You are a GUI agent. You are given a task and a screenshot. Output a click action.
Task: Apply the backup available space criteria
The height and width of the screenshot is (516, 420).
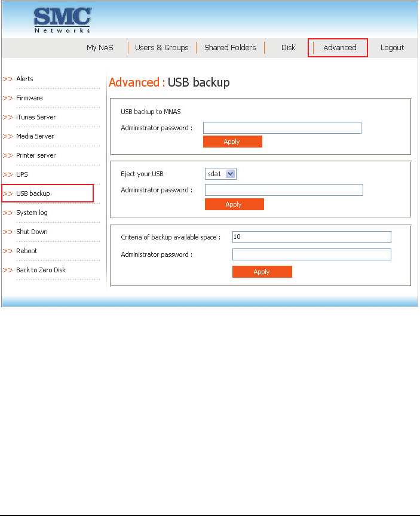(x=262, y=272)
